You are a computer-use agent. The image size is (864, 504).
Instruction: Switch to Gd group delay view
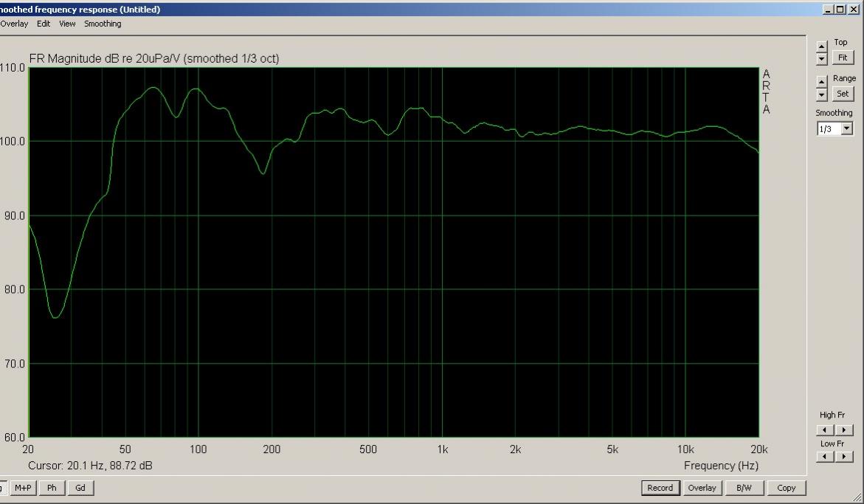80,488
